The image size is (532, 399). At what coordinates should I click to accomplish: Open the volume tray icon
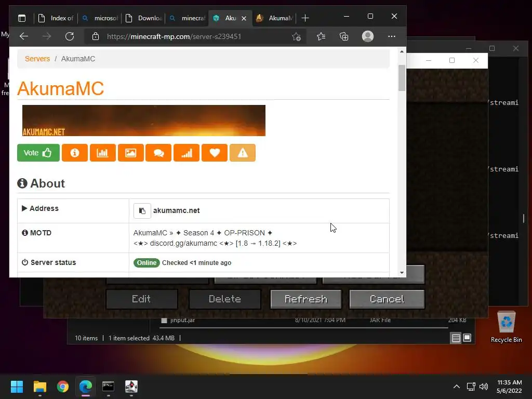point(484,387)
